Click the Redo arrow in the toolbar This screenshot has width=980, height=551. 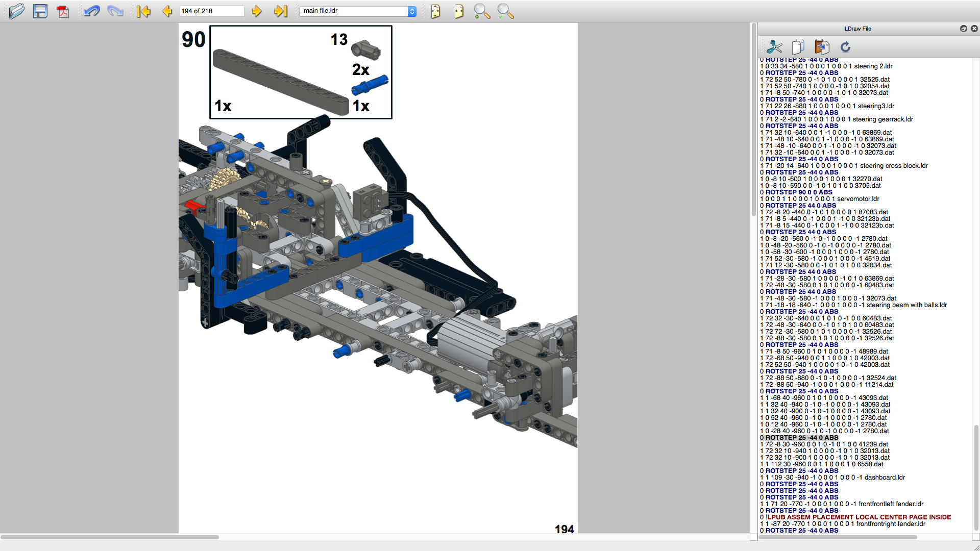click(115, 11)
